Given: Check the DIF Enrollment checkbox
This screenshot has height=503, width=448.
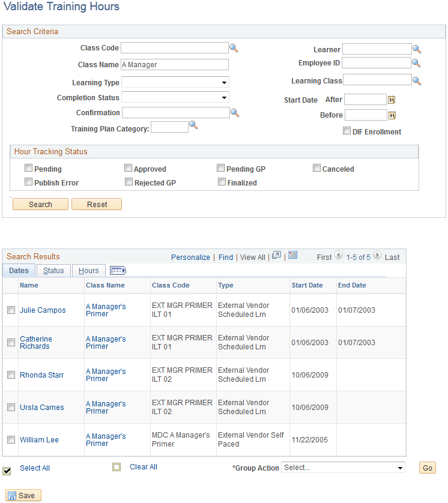Looking at the screenshot, I should [x=347, y=130].
